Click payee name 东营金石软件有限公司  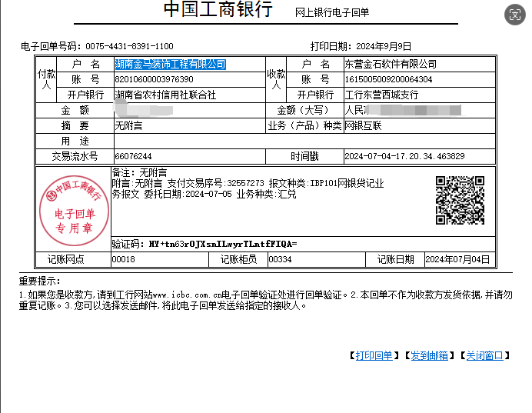coord(391,64)
